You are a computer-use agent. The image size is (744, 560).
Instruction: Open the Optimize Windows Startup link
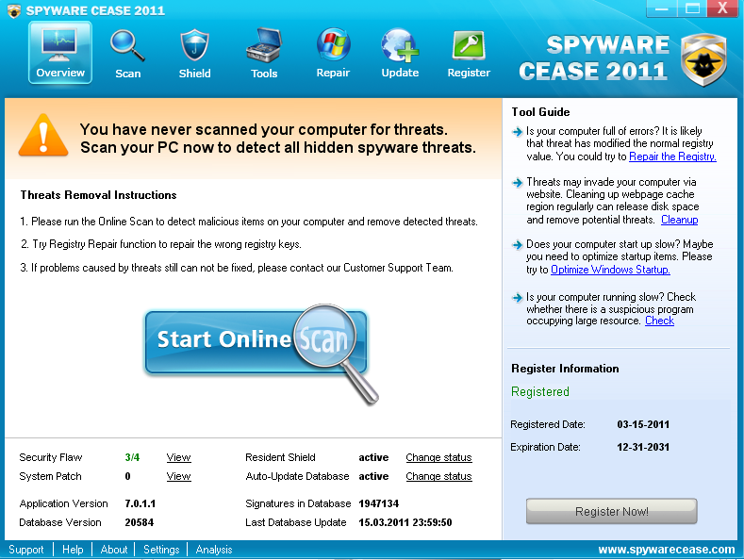tap(610, 270)
